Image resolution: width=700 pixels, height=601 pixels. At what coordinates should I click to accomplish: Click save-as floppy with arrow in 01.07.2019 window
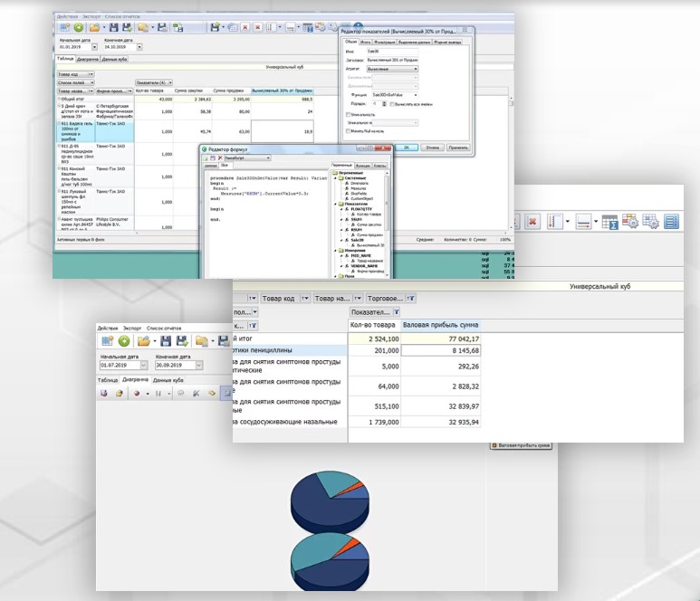[182, 341]
